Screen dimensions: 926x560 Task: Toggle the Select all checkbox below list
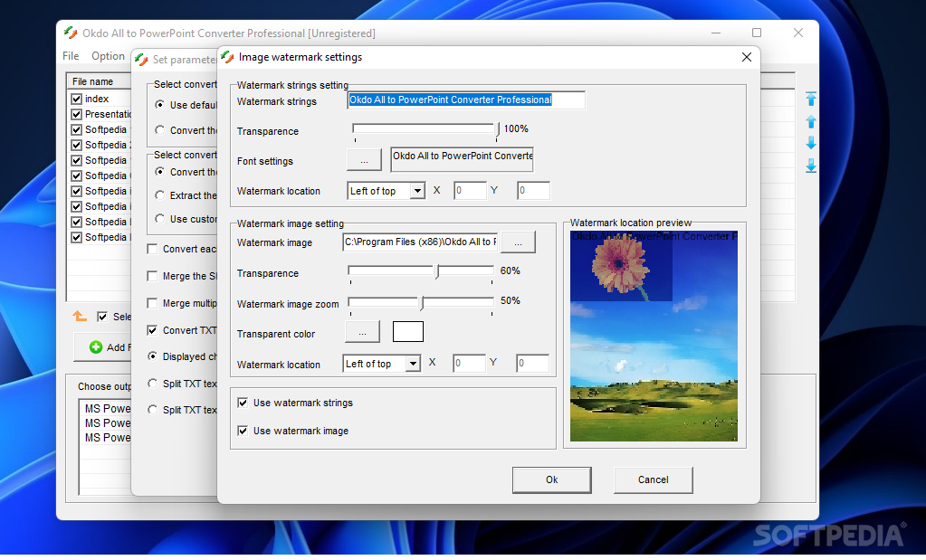[x=102, y=317]
